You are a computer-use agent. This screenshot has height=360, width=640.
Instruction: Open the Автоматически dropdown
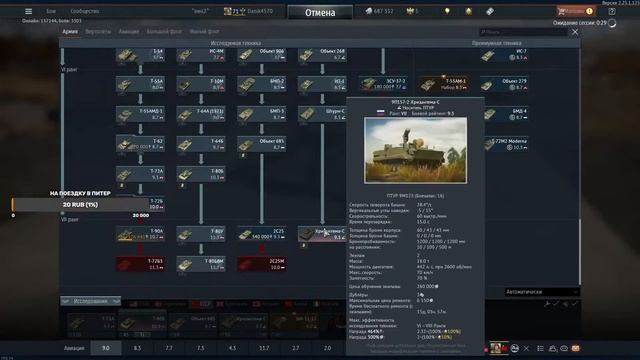tap(542, 292)
